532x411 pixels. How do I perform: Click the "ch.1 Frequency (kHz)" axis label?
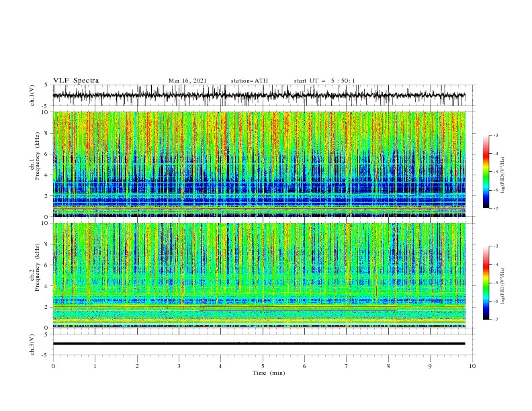35,156
